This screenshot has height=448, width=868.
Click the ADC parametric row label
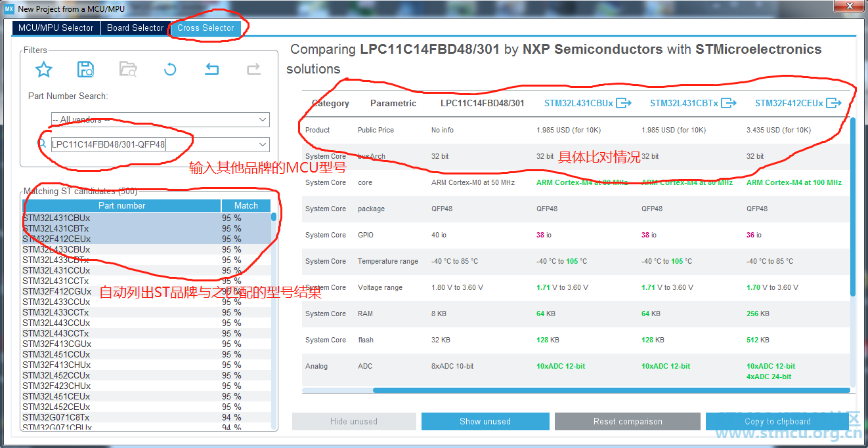[x=365, y=366]
